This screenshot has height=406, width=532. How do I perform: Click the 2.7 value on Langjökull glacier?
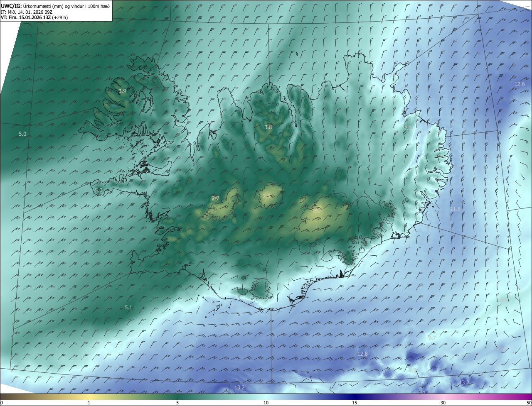[x=215, y=198]
